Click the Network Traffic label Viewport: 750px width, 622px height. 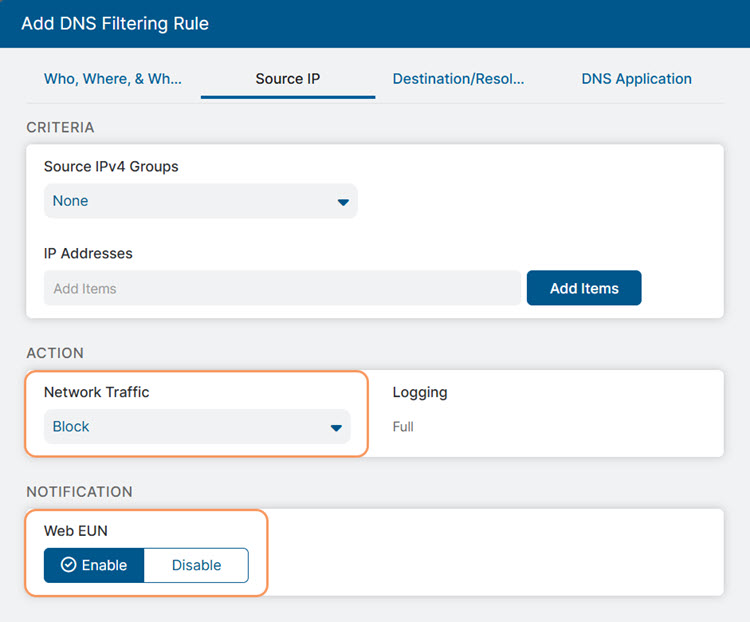96,392
